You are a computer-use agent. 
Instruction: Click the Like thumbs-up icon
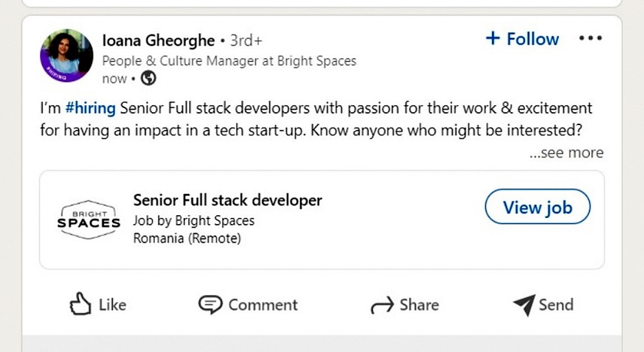point(81,304)
